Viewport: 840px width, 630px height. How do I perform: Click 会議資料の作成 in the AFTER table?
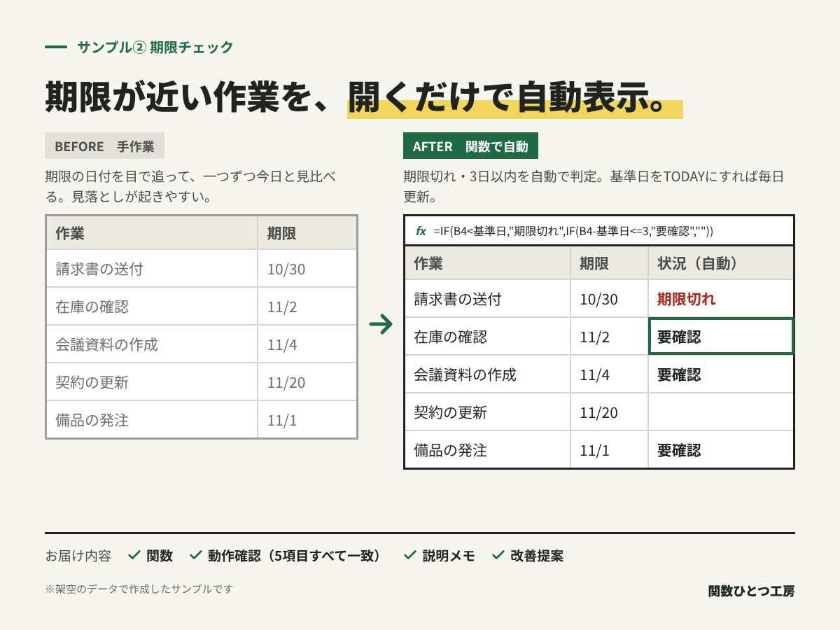(465, 374)
